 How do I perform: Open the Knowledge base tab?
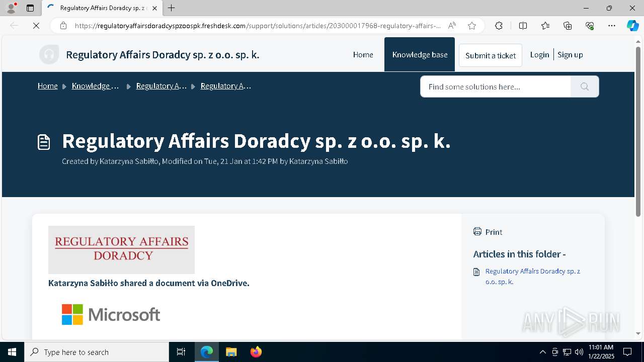[x=420, y=55]
